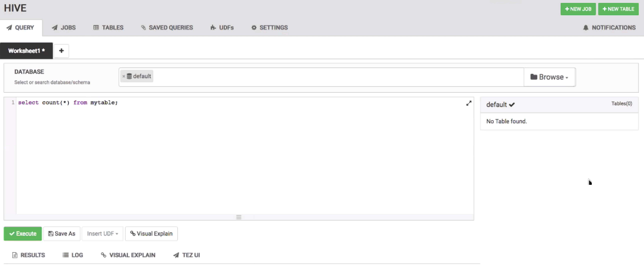Add a new worksheet tab

(x=61, y=51)
